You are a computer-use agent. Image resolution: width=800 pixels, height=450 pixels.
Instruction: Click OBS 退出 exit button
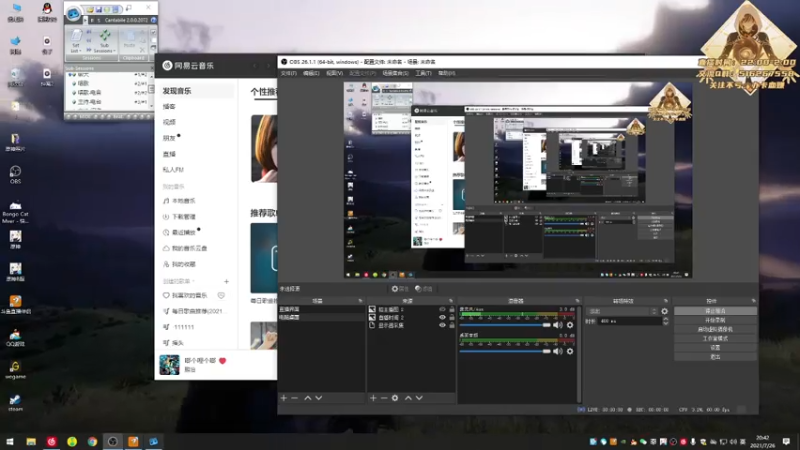coord(715,357)
